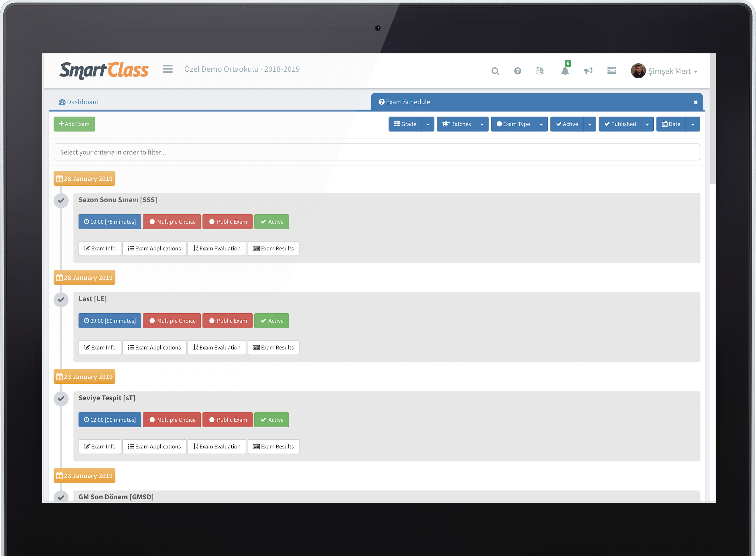Click the page vertical scrollbar

tap(712, 119)
